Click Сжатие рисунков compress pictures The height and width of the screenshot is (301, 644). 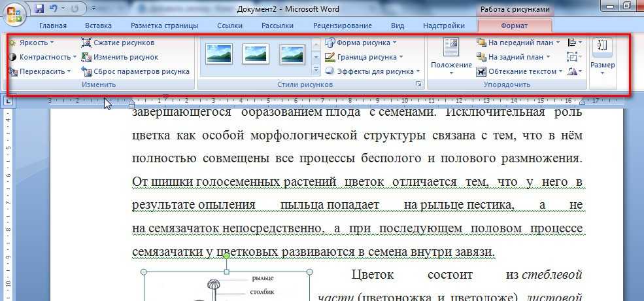pos(118,43)
